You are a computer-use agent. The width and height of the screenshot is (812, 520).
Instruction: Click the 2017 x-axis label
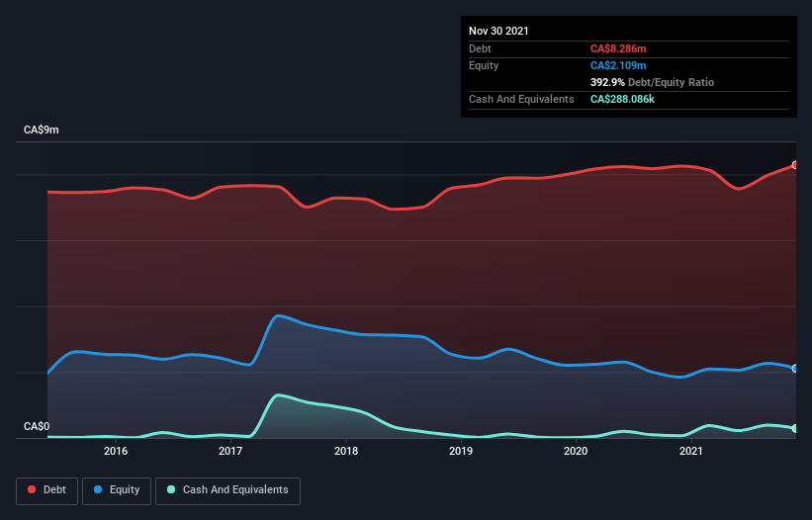click(x=230, y=451)
